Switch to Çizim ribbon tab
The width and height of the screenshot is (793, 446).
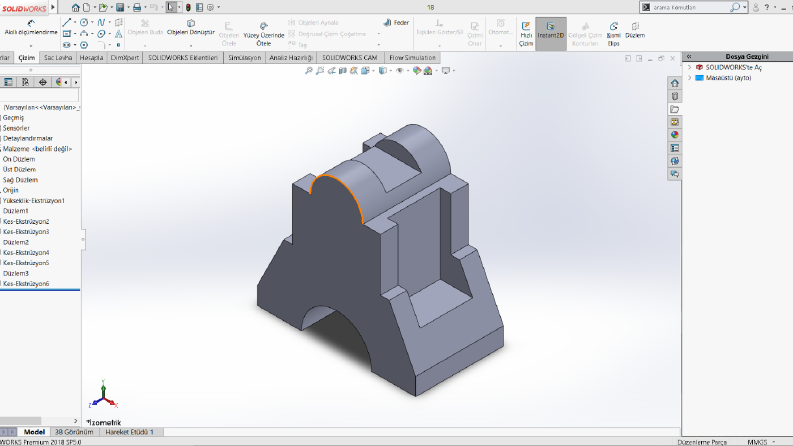click(26, 58)
